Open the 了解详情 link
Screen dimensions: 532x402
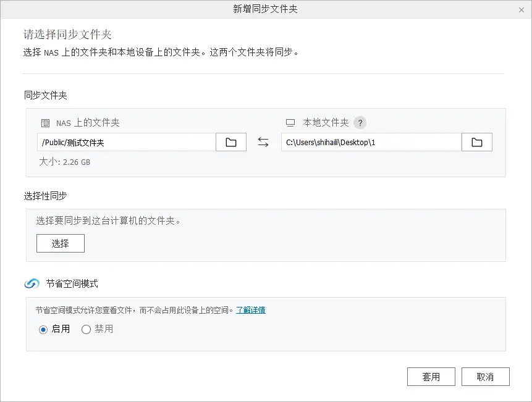[x=250, y=309]
